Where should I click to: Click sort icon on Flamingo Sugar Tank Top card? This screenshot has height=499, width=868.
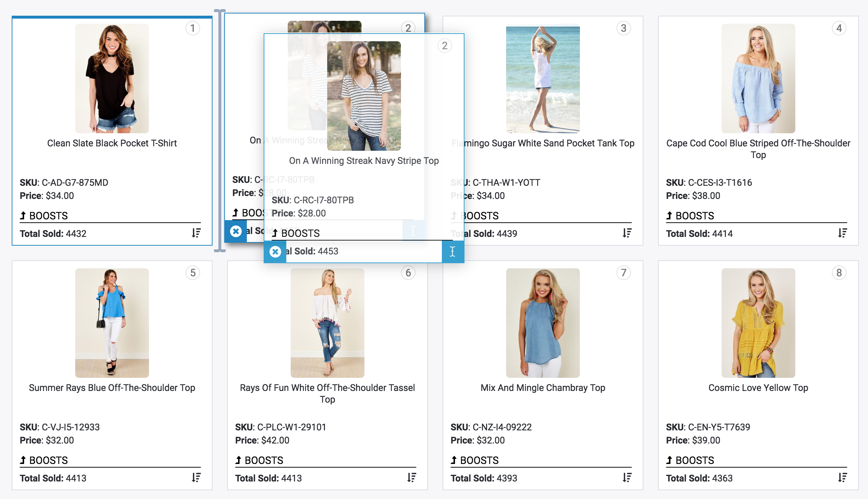pyautogui.click(x=627, y=233)
